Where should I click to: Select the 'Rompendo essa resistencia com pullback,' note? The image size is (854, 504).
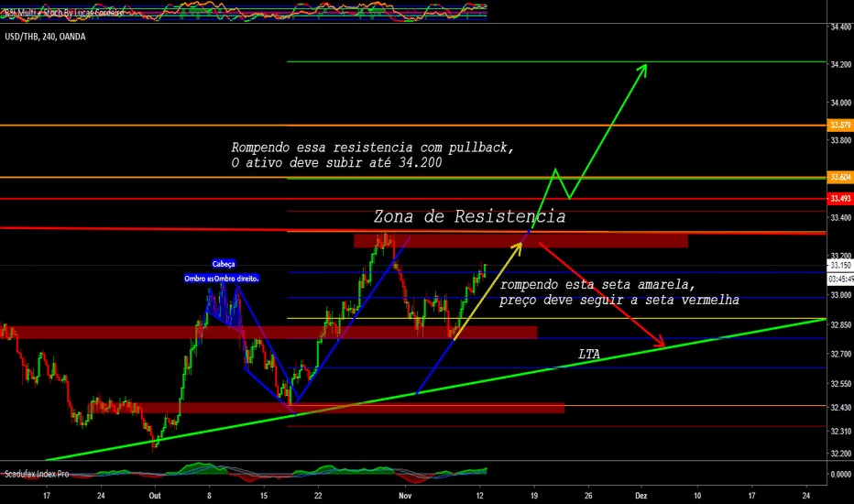[x=373, y=148]
